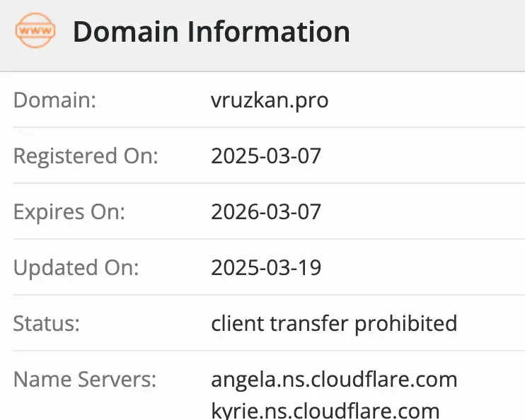Select the expiry date 2026-03-07
Viewport: 525px width, 420px height.
(266, 211)
